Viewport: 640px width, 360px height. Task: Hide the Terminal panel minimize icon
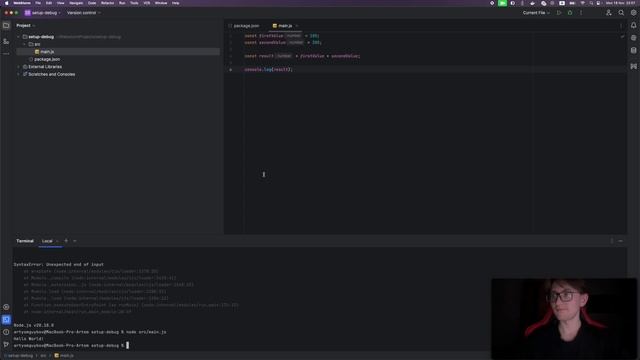(x=620, y=241)
